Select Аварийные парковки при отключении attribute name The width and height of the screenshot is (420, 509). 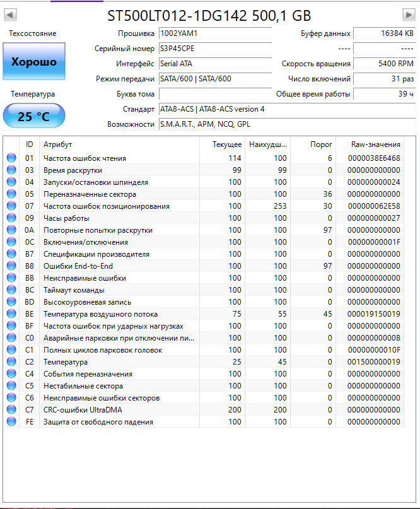point(119,338)
